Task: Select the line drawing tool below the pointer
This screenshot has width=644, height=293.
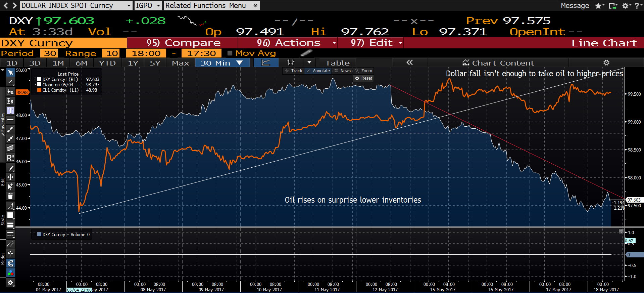Action: click(10, 82)
